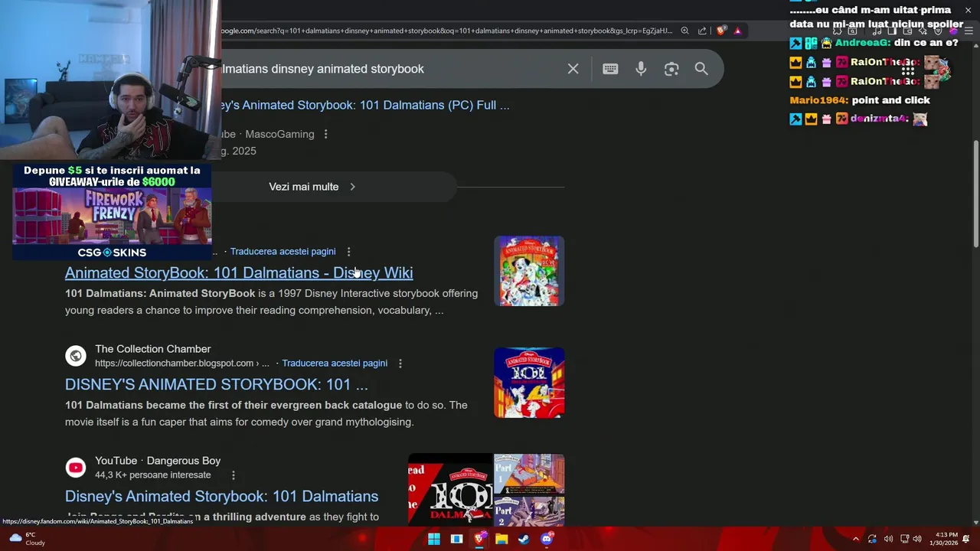Click the network icon in system tray

[904, 539]
